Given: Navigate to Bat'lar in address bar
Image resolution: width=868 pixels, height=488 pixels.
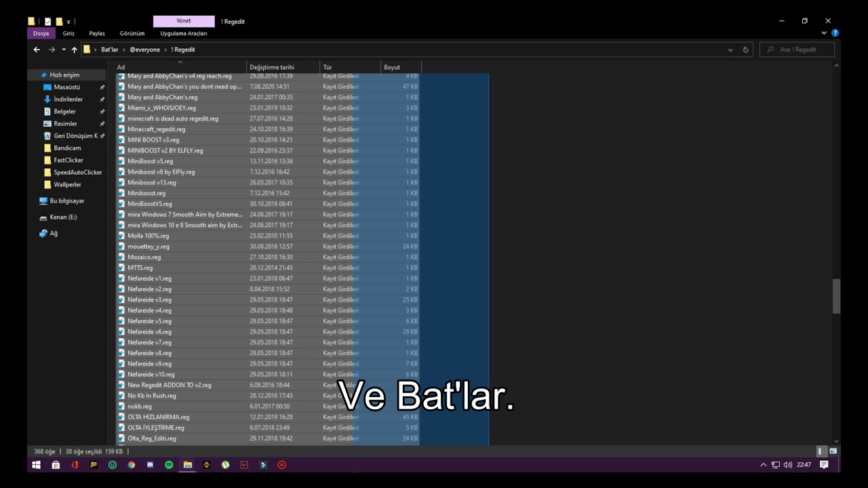Looking at the screenshot, I should tap(110, 49).
